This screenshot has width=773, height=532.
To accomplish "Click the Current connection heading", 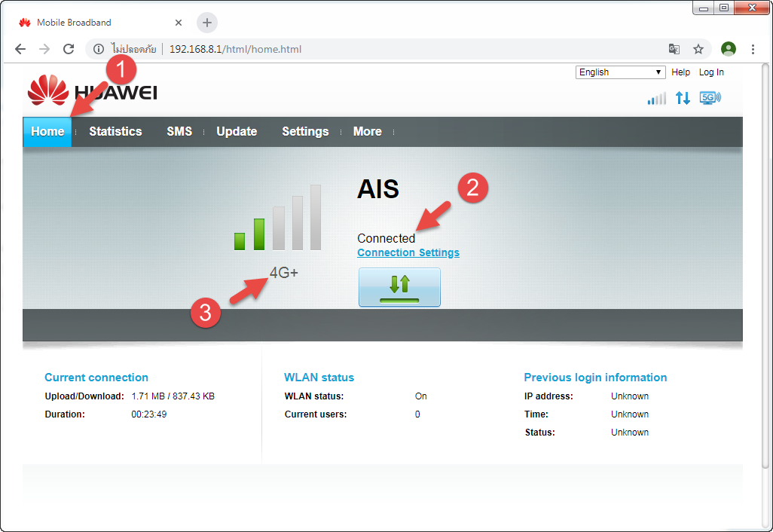I will (x=96, y=378).
